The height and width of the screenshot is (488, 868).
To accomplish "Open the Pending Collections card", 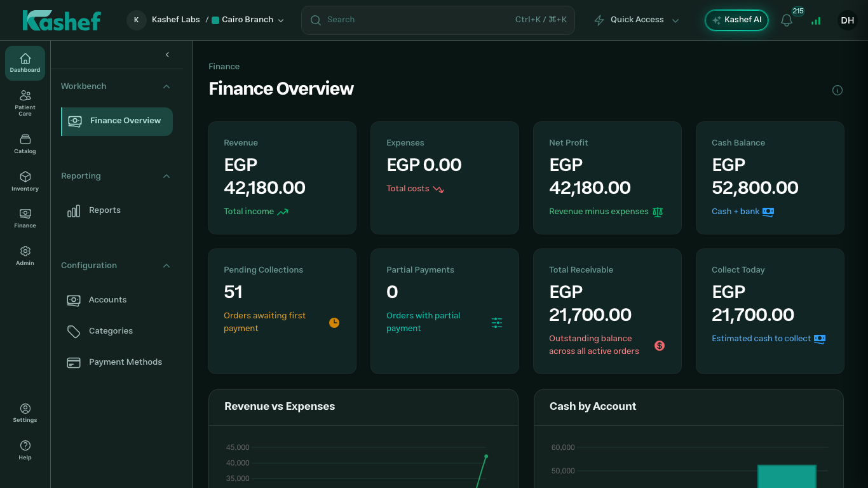I will click(282, 311).
